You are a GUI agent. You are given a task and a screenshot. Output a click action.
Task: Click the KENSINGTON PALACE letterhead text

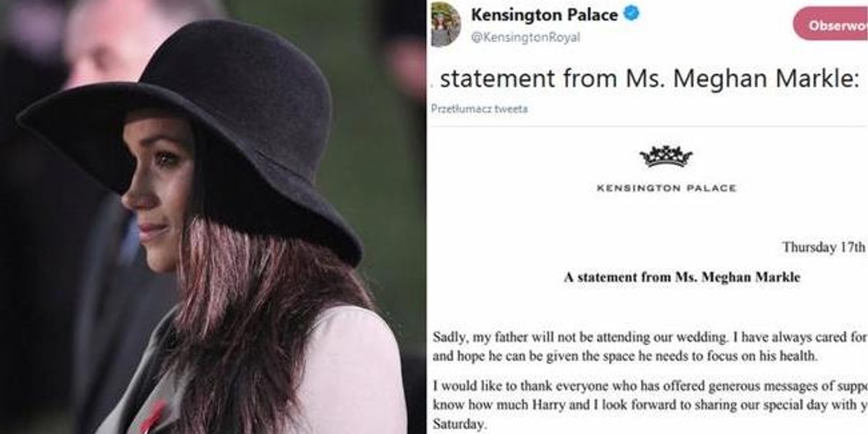(666, 188)
